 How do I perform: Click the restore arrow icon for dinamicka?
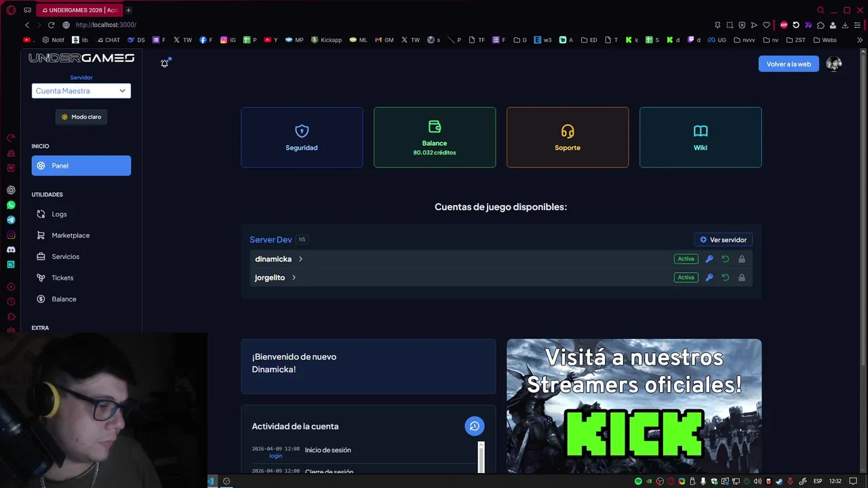point(726,259)
